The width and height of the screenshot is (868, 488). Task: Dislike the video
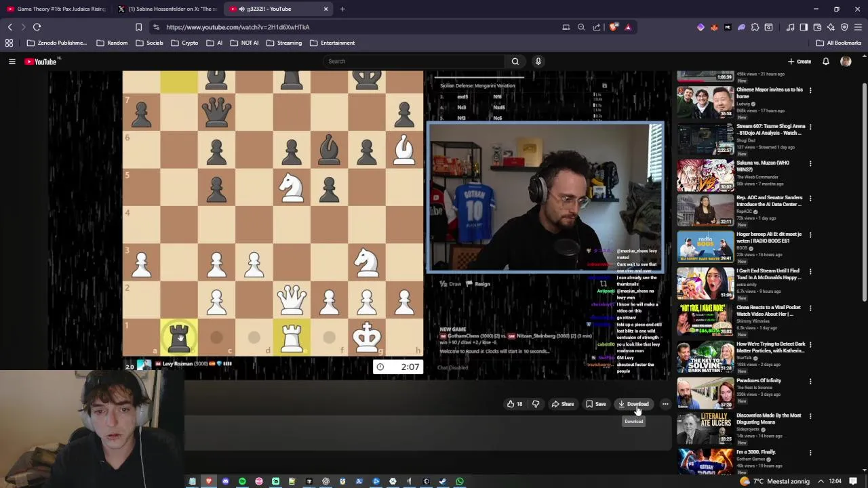point(536,404)
